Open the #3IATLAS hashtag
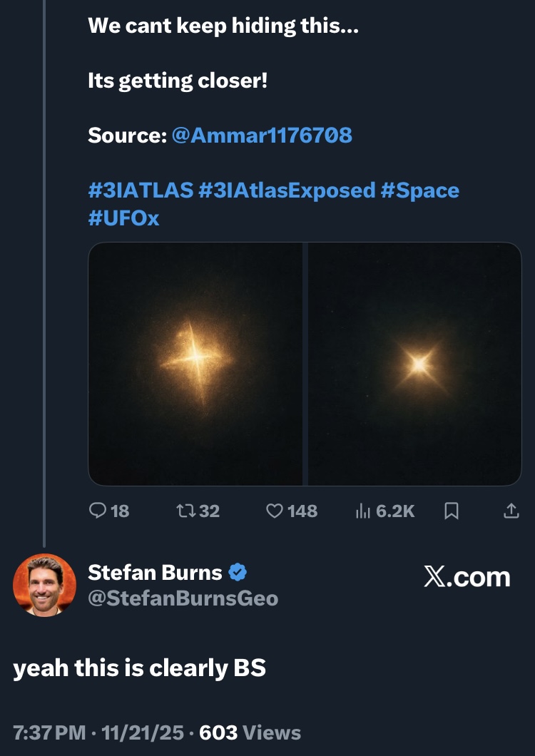This screenshot has height=756, width=535. click(x=141, y=190)
